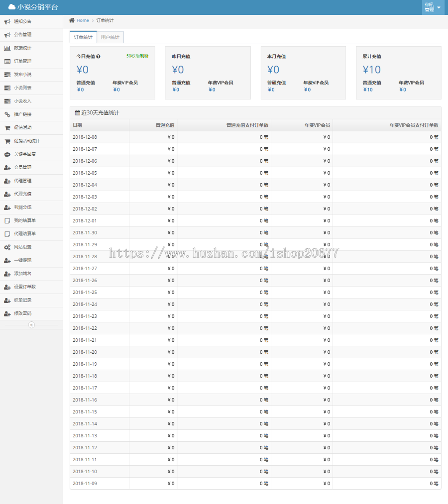This screenshot has width=448, height=504.
Task: Click the 本月充值 card title
Action: 277,56
